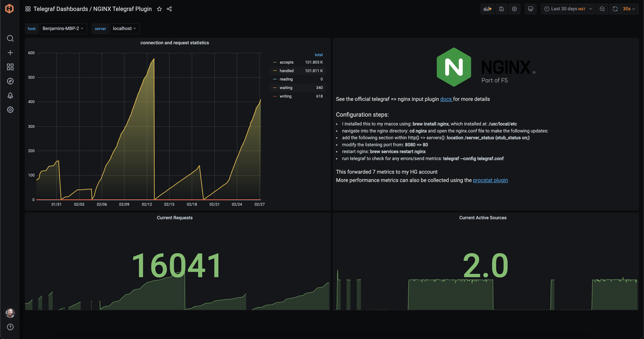Image resolution: width=644 pixels, height=339 pixels.
Task: Open the Explore compass icon
Action: (10, 81)
